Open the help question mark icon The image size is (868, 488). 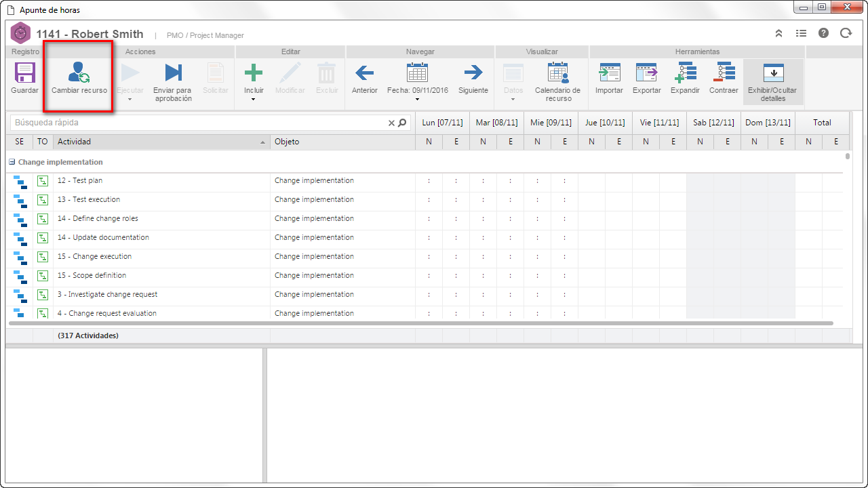click(x=823, y=33)
